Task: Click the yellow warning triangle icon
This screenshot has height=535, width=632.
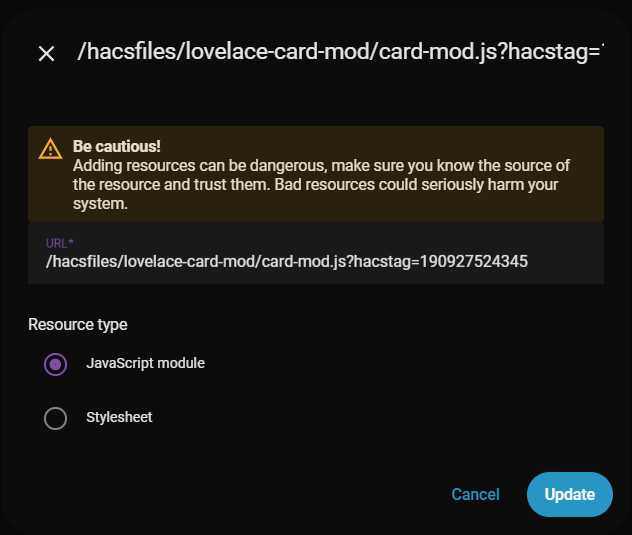Action: click(x=50, y=149)
